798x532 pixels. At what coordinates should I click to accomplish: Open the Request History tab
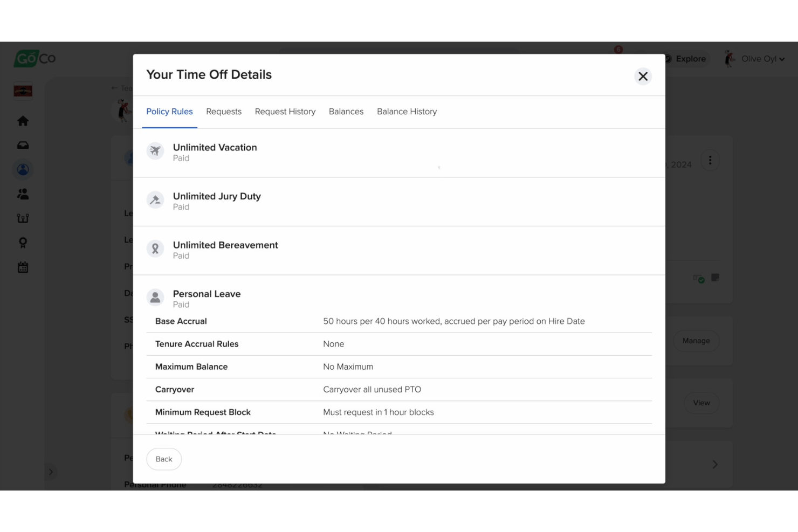(285, 112)
